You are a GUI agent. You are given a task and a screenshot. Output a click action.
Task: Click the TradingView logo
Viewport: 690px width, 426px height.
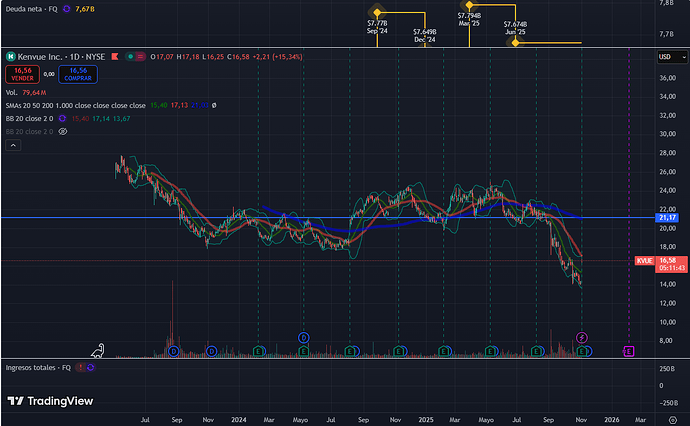(50, 401)
